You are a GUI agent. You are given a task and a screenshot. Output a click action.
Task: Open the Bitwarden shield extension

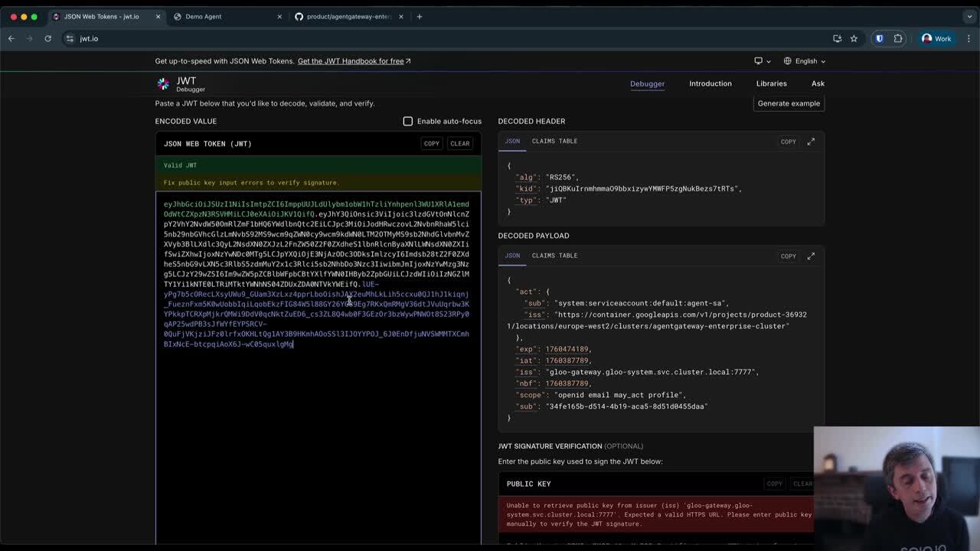click(x=879, y=38)
